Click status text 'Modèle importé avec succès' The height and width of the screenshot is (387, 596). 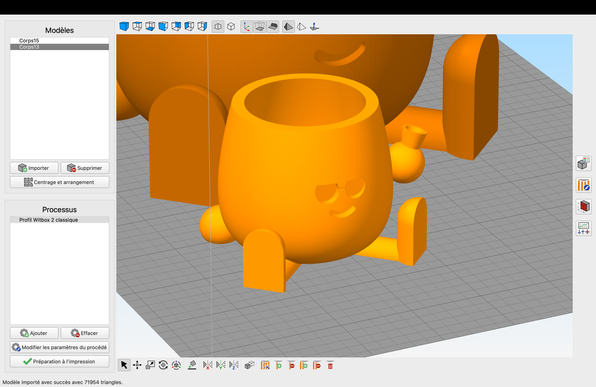[62, 382]
